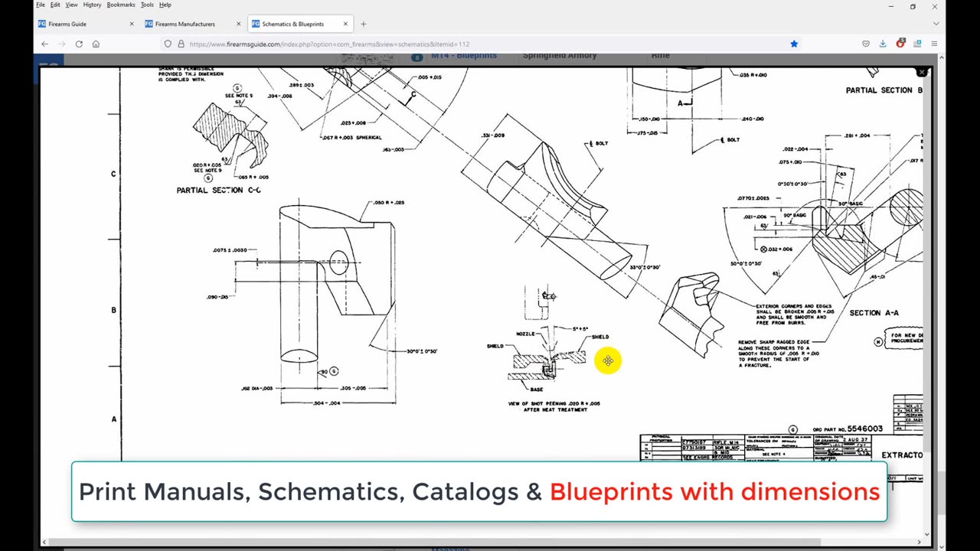This screenshot has width=980, height=551.
Task: Click the M14 - Blueprints link
Action: [464, 56]
